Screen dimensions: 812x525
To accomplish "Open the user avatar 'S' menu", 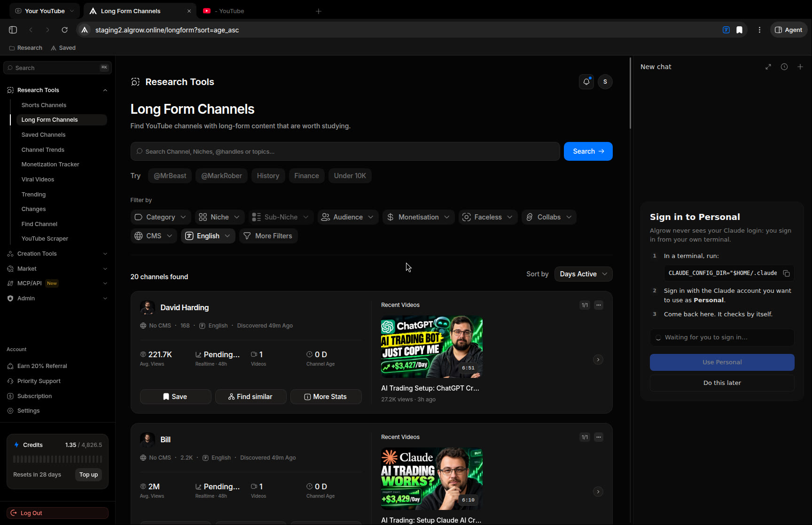I will click(605, 82).
